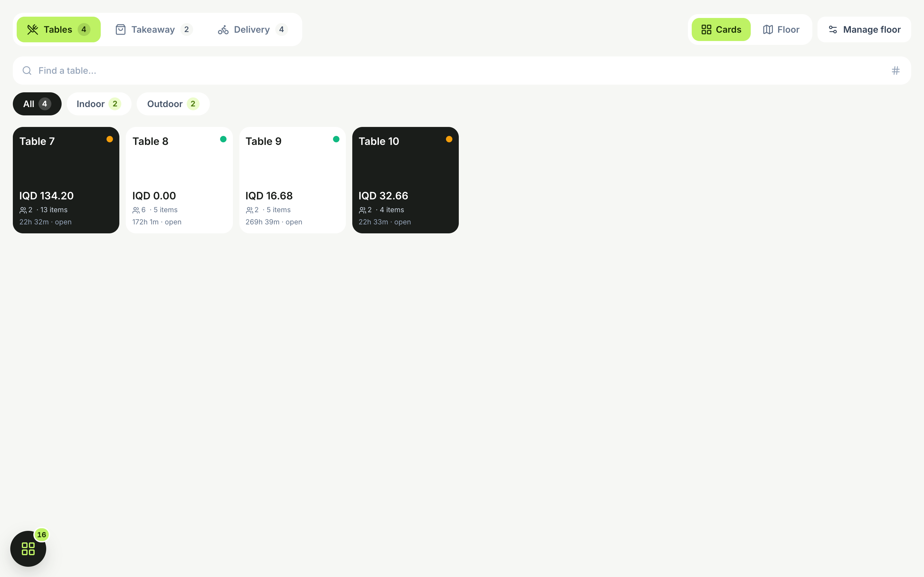Click the orange status dot on Table 10
Viewport: 924px width, 577px height.
tap(449, 139)
